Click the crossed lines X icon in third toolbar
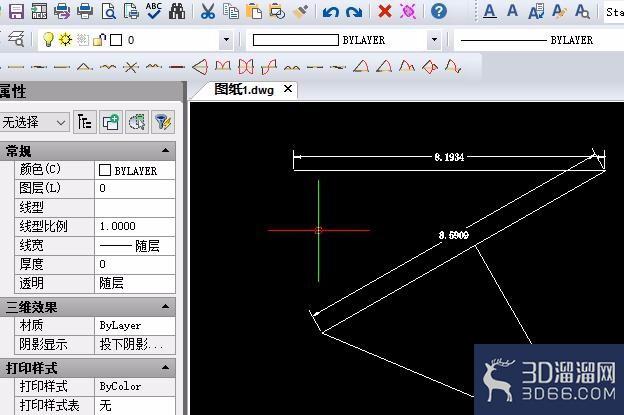 (131, 67)
